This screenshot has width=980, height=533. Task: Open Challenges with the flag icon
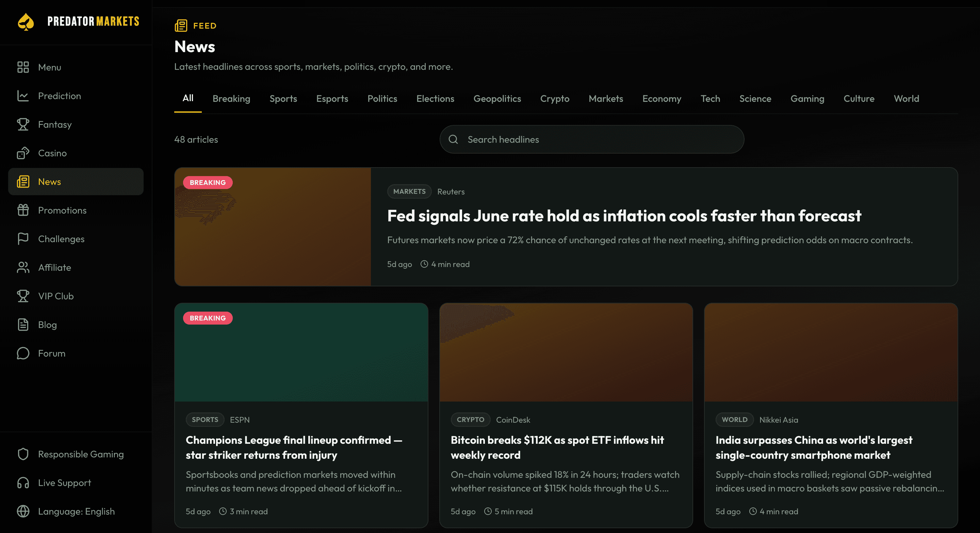(x=23, y=239)
